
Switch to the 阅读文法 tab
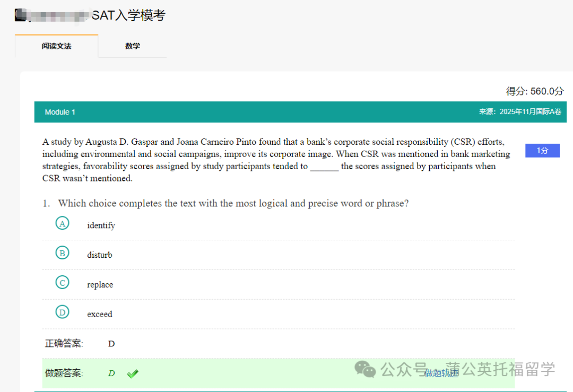[56, 46]
